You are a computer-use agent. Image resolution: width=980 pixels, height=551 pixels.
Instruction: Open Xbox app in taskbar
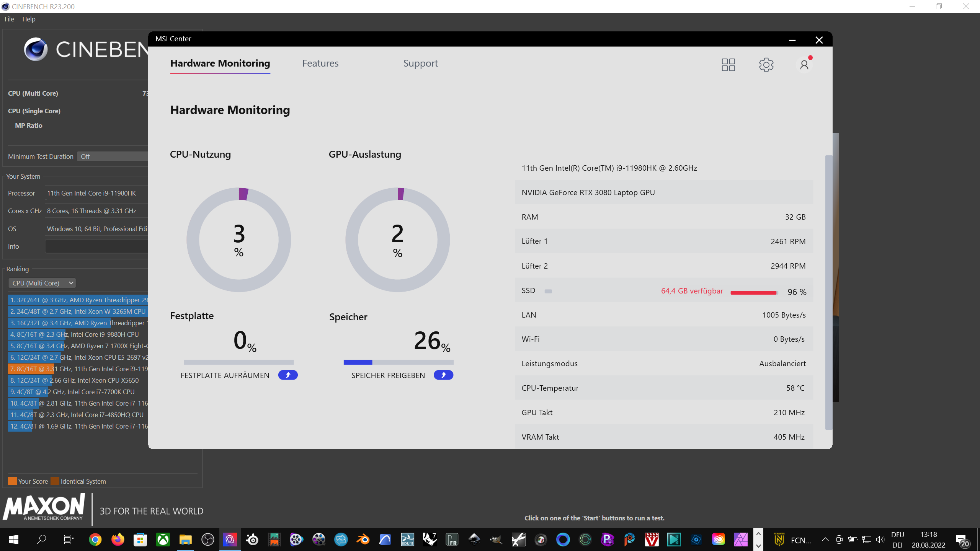tap(163, 540)
